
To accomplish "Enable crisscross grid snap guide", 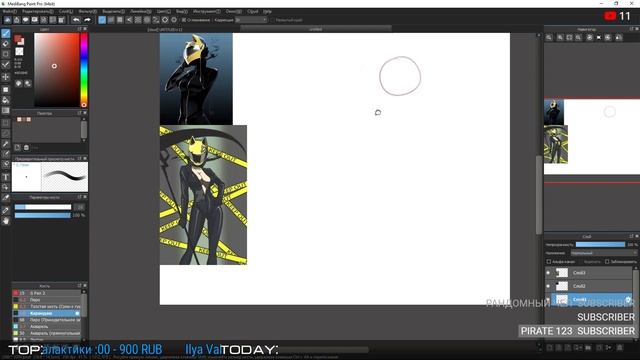I will tap(120, 20).
